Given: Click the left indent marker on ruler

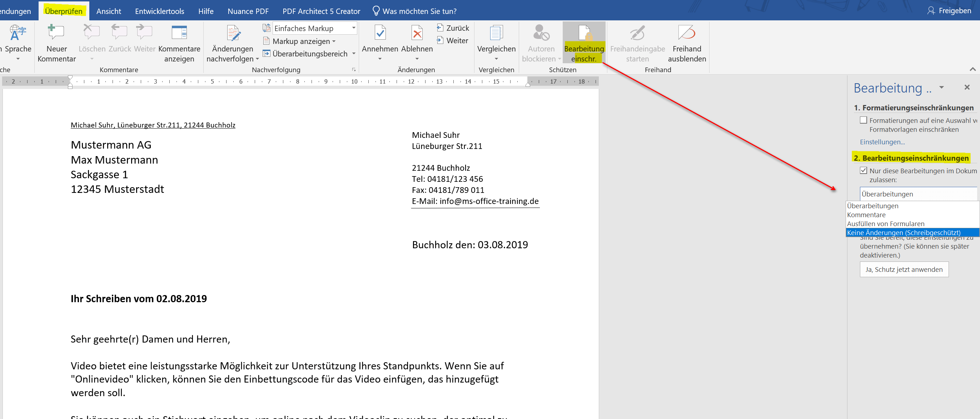Looking at the screenshot, I should coord(70,82).
